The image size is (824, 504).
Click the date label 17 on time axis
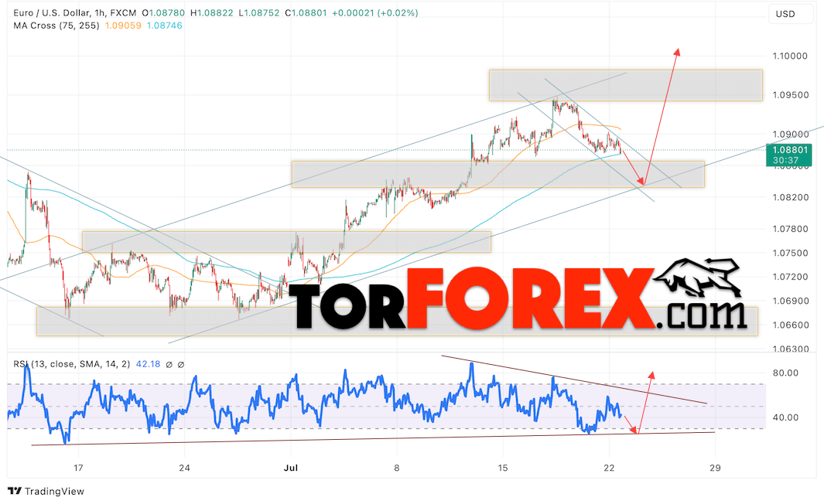tap(78, 468)
